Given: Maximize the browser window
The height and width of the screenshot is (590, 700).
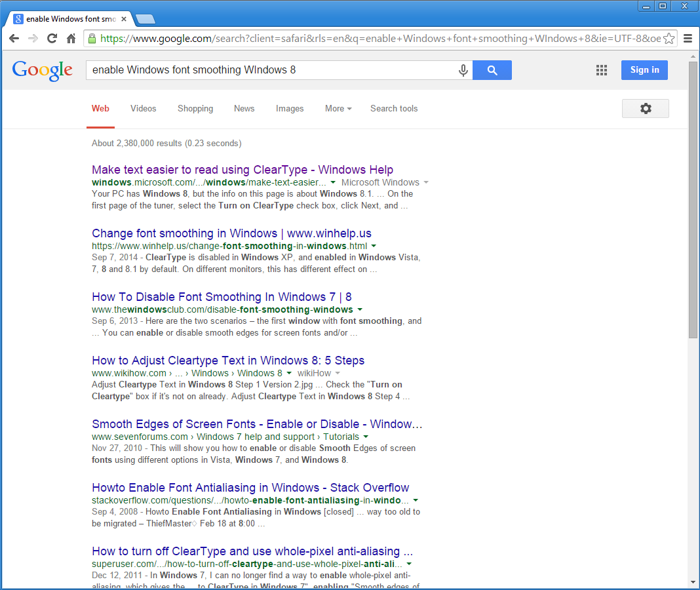Looking at the screenshot, I should (663, 7).
